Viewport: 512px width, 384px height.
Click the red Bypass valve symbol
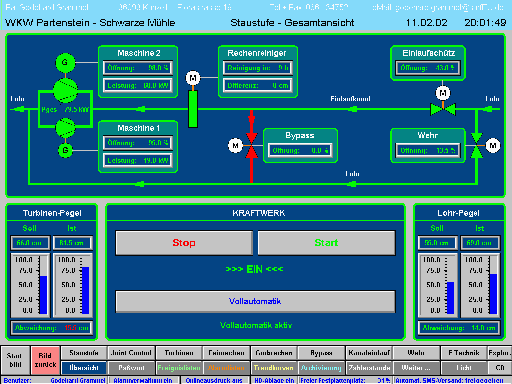click(251, 146)
